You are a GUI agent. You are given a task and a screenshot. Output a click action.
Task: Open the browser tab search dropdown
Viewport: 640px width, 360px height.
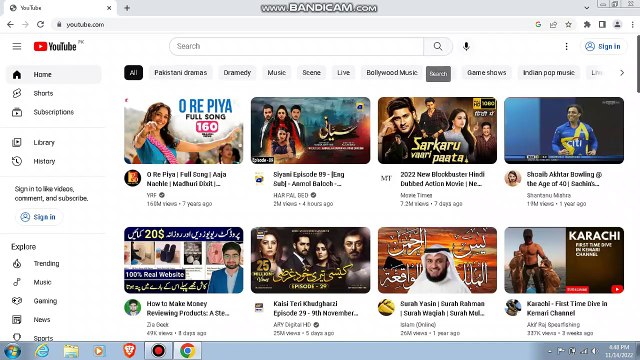pyautogui.click(x=587, y=7)
